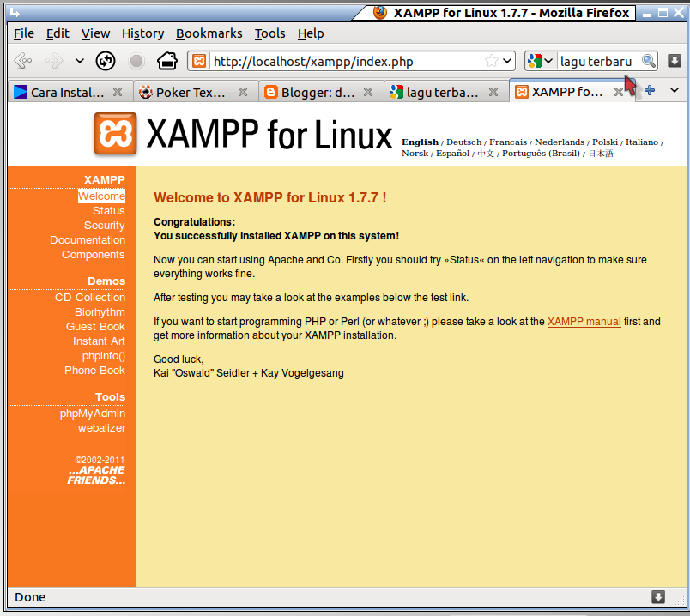
Task: Launch phpMyAdmin from Tools
Action: pos(93,414)
